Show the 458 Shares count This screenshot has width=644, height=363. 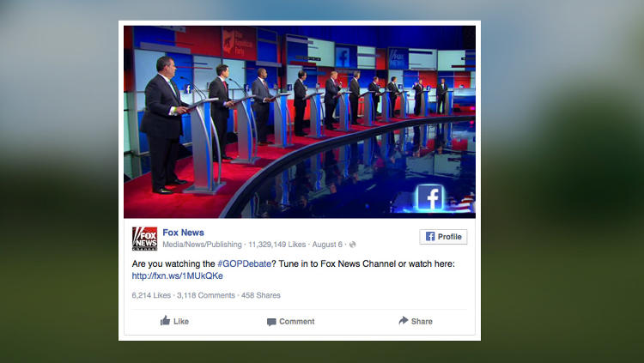(x=261, y=295)
